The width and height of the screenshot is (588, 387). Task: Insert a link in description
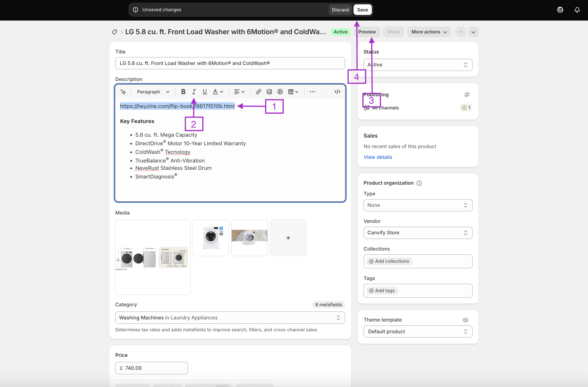pyautogui.click(x=258, y=92)
